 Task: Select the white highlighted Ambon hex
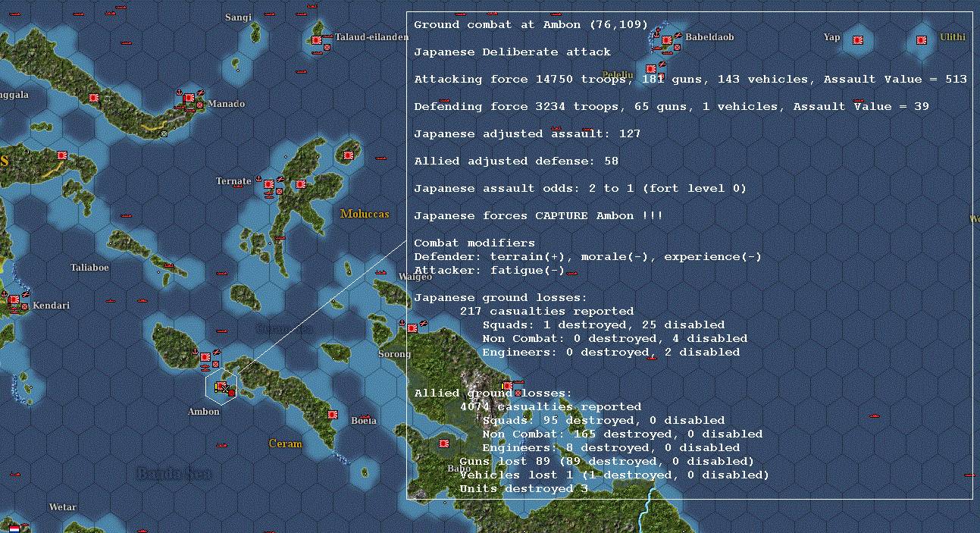(x=223, y=386)
